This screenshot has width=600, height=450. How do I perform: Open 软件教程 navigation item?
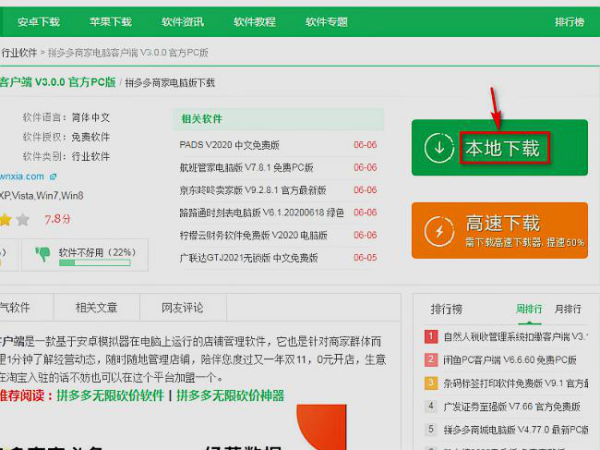(254, 22)
